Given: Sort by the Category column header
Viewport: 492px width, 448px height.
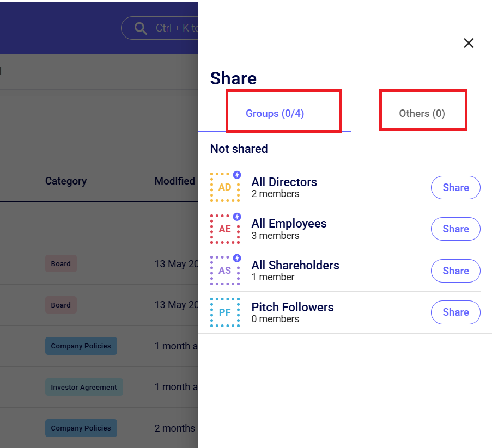Looking at the screenshot, I should [66, 181].
